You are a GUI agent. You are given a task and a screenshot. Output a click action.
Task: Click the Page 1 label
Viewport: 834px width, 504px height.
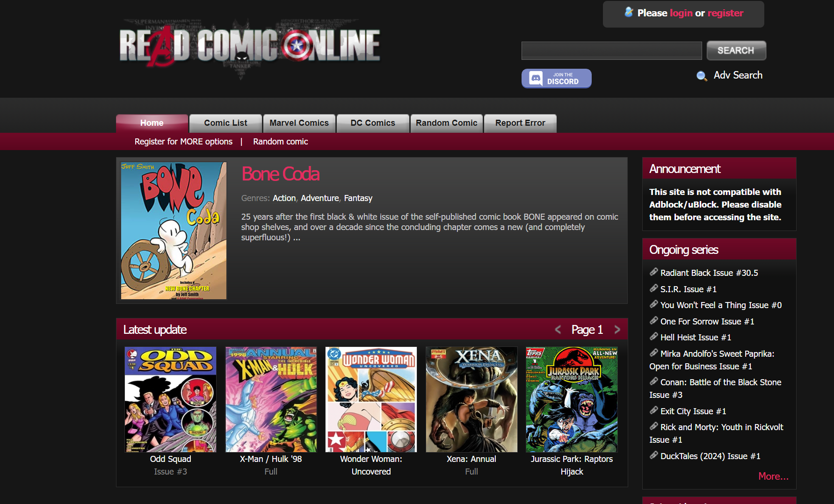[587, 330]
